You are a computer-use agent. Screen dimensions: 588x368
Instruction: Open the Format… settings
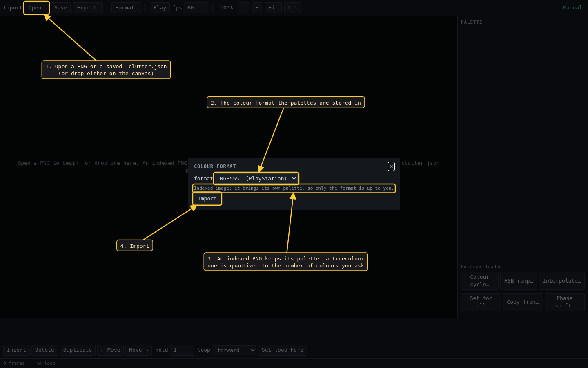[127, 8]
